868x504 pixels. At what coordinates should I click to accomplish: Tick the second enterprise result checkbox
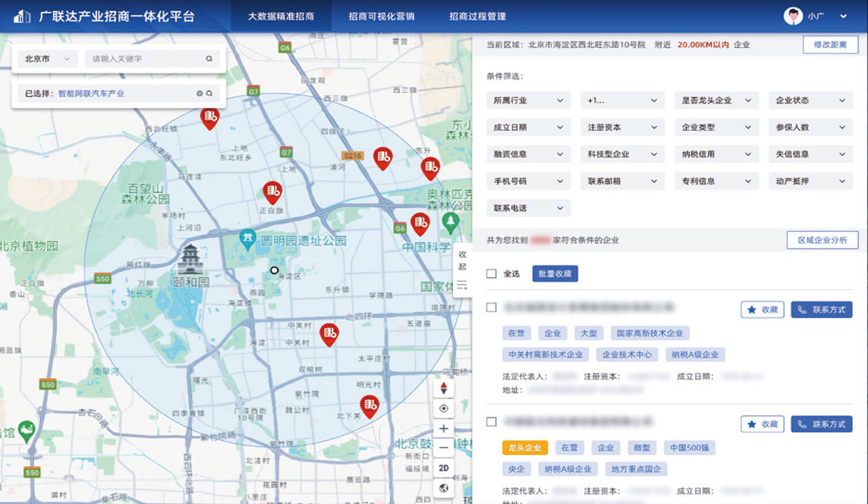[491, 422]
